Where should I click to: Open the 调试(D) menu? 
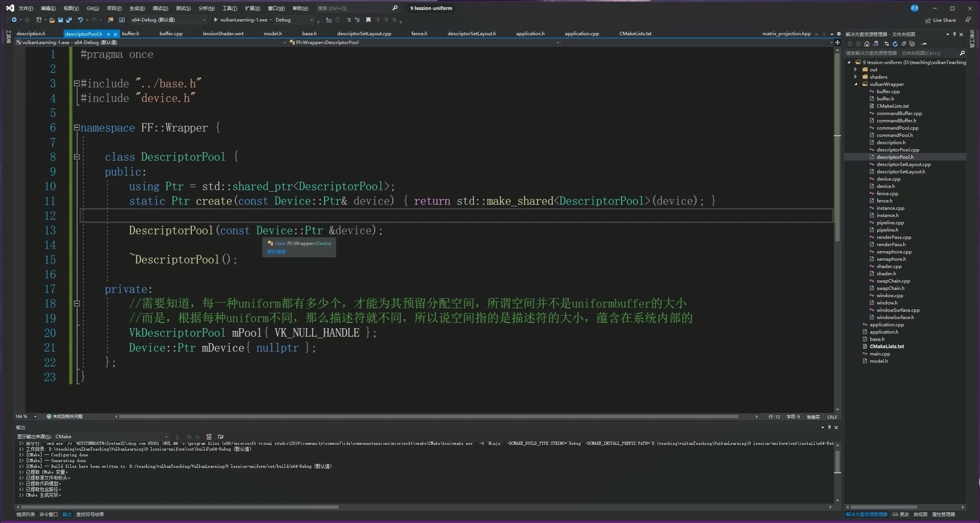click(x=160, y=8)
